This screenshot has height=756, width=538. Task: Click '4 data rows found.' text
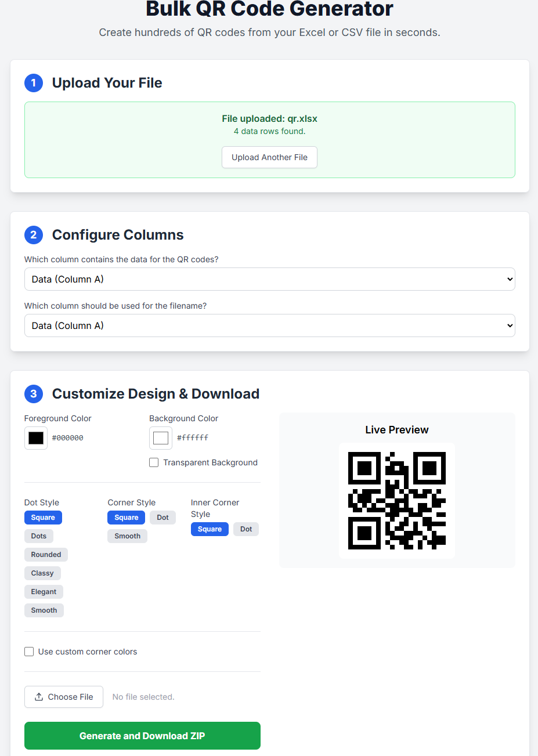point(269,131)
